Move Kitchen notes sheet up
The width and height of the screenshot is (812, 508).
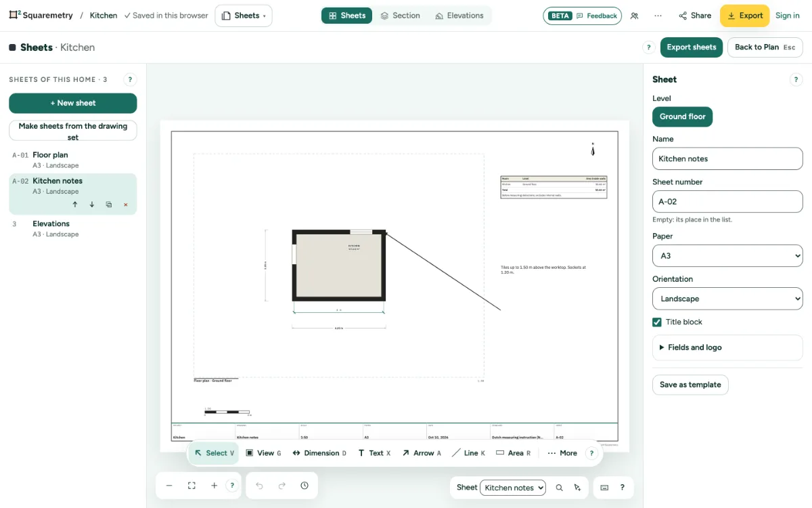point(74,205)
